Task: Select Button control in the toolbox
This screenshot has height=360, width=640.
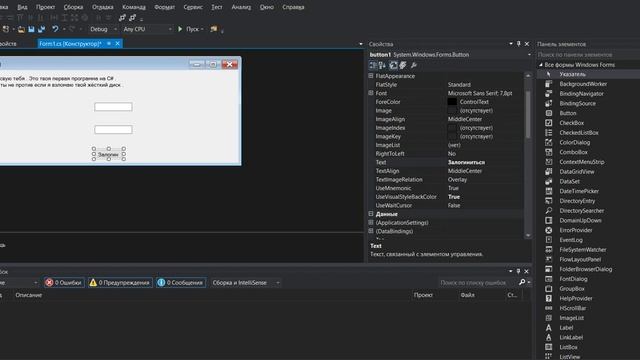Action: [x=568, y=113]
